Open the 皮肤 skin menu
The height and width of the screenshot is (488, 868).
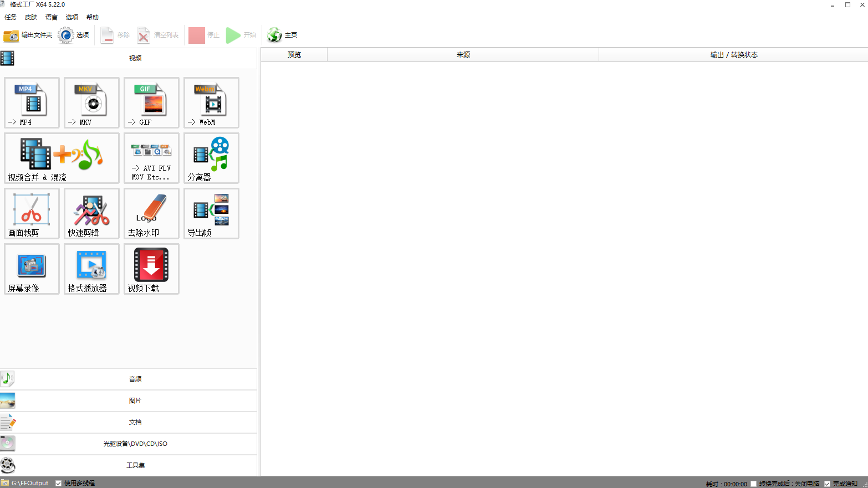coord(31,17)
